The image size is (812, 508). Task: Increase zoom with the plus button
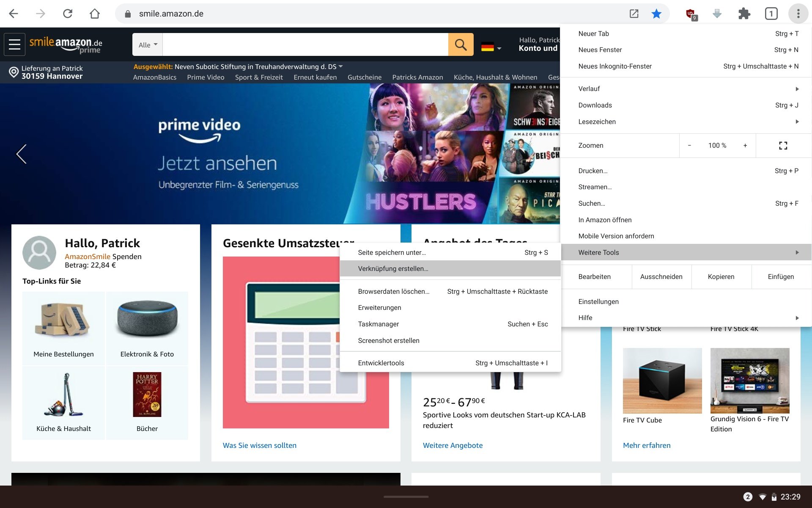pyautogui.click(x=745, y=146)
